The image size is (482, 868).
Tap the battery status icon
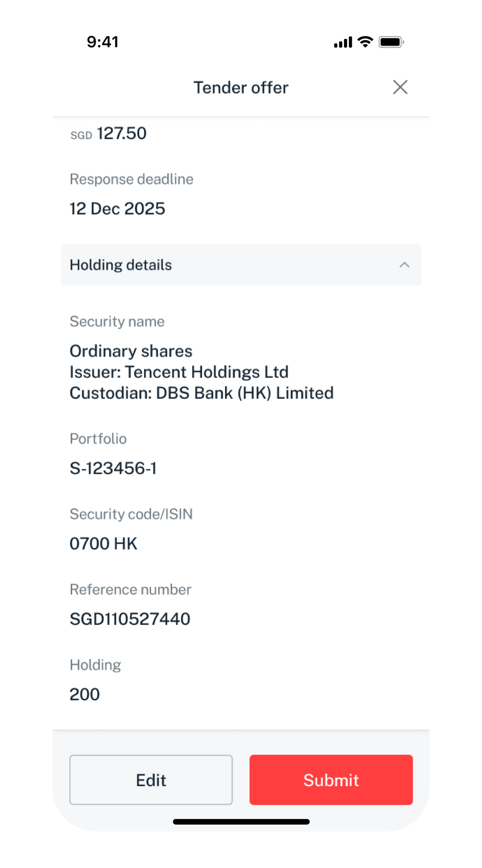point(391,42)
